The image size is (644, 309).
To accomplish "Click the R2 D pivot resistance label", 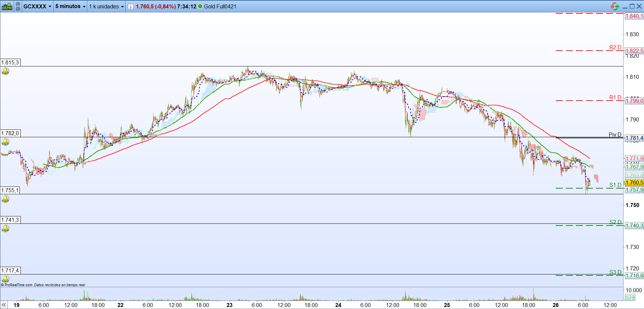I will point(615,47).
